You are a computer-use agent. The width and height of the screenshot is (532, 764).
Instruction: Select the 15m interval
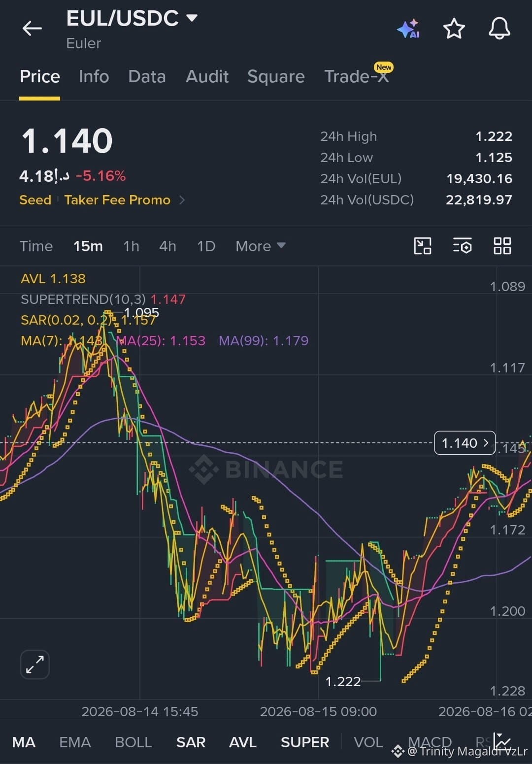(x=88, y=246)
